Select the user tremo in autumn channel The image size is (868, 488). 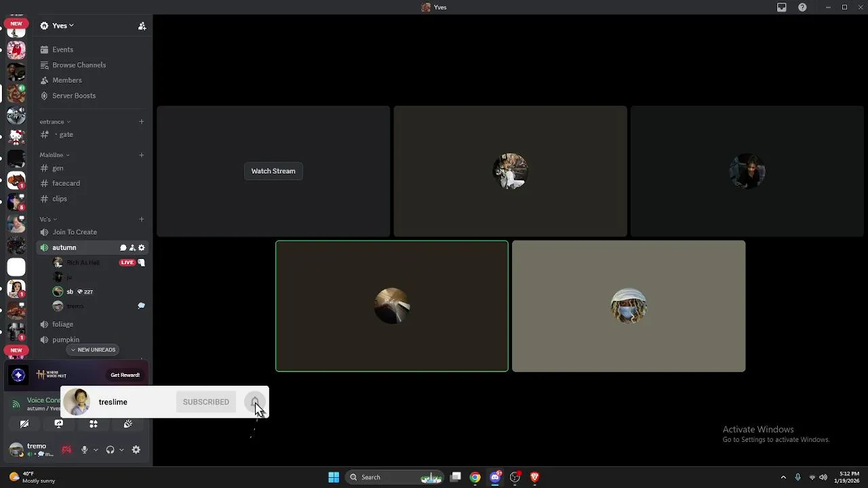pyautogui.click(x=98, y=306)
